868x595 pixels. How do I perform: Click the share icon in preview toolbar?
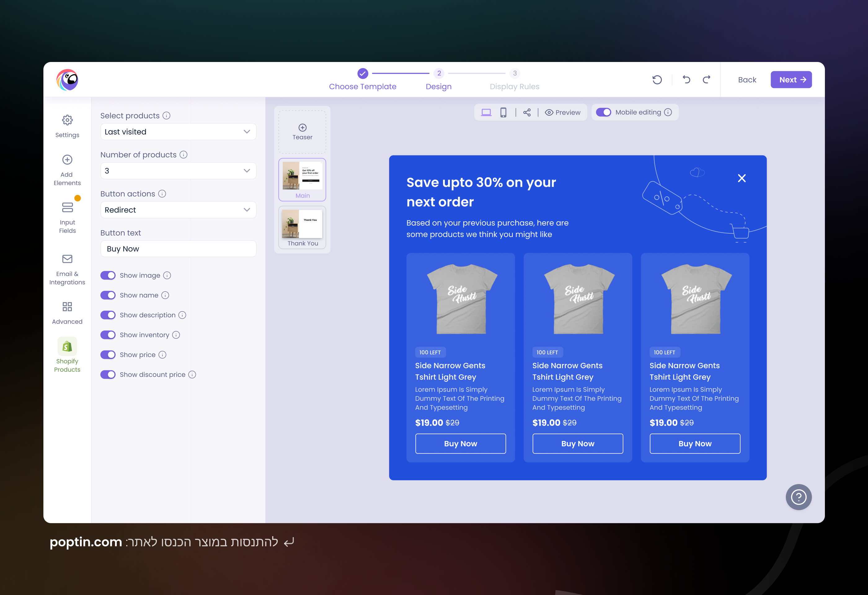[527, 112]
